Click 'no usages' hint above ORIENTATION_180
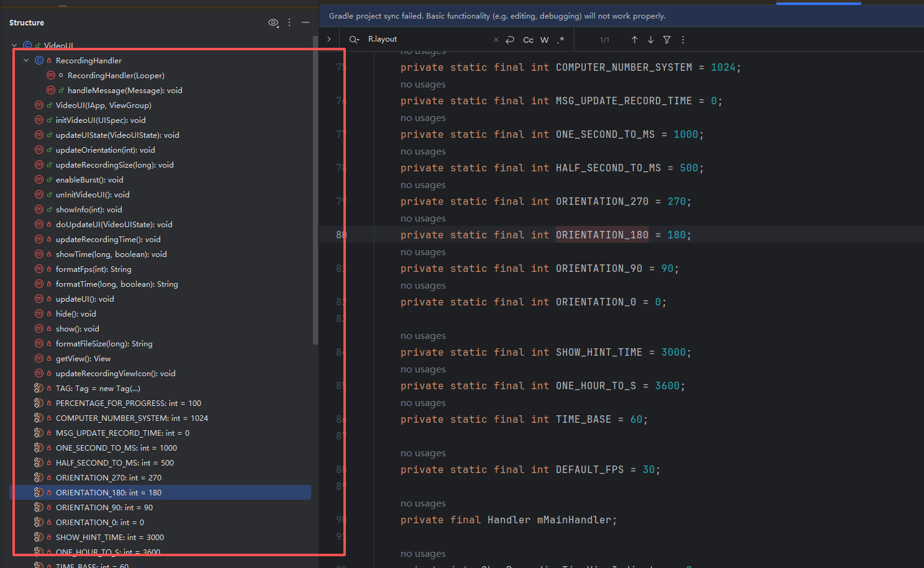 423,219
